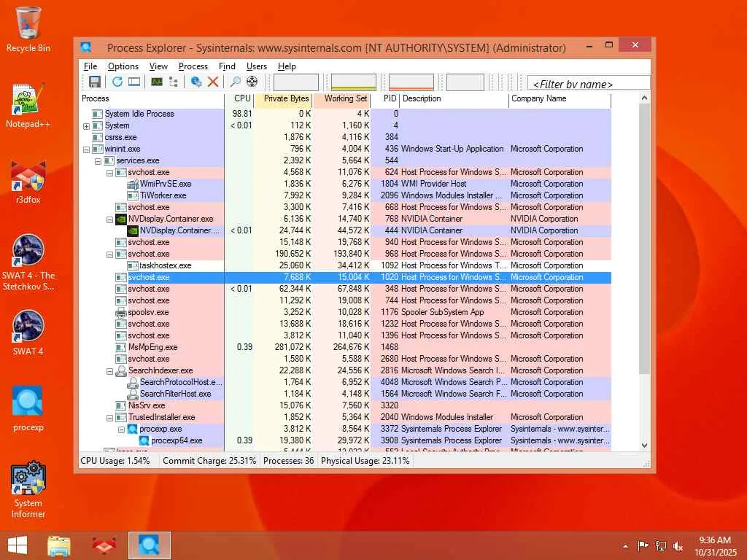Image resolution: width=747 pixels, height=560 pixels.
Task: Click the Find Window's Process crosshair icon
Action: click(x=252, y=82)
